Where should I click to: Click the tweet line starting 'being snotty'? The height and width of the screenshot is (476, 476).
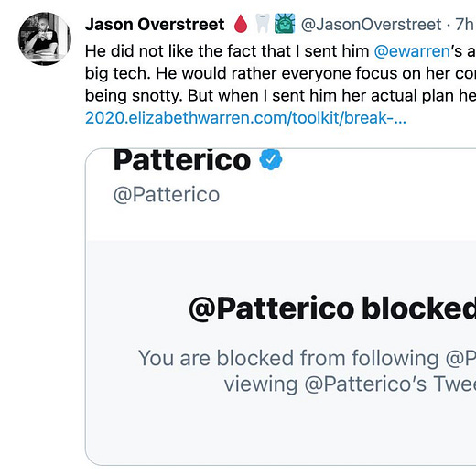[280, 96]
